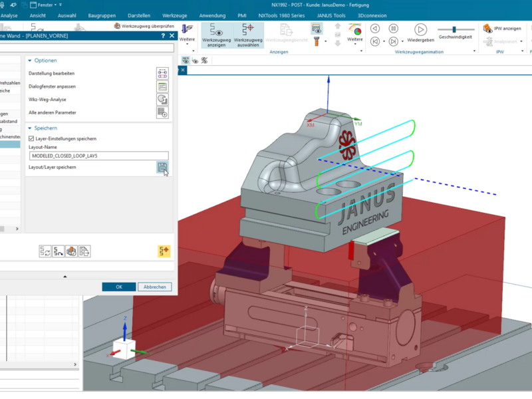
Task: Click Darstellung bearbeiten icon button
Action: [162, 73]
